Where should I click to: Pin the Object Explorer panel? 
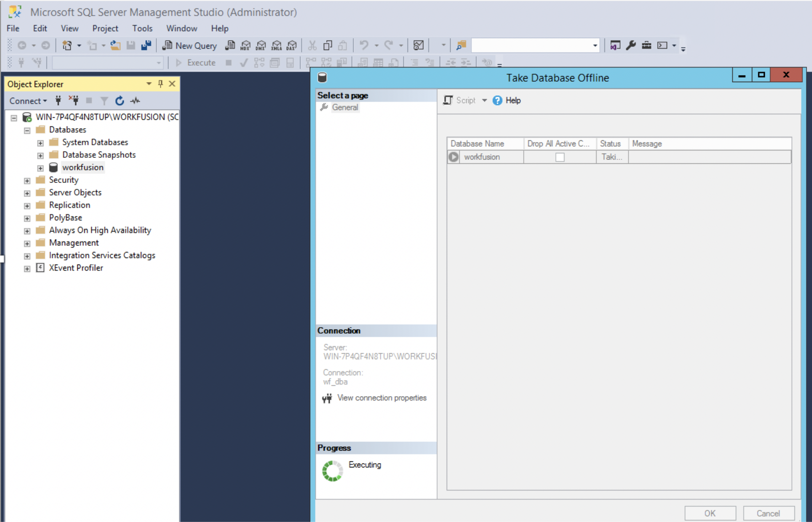(x=160, y=84)
